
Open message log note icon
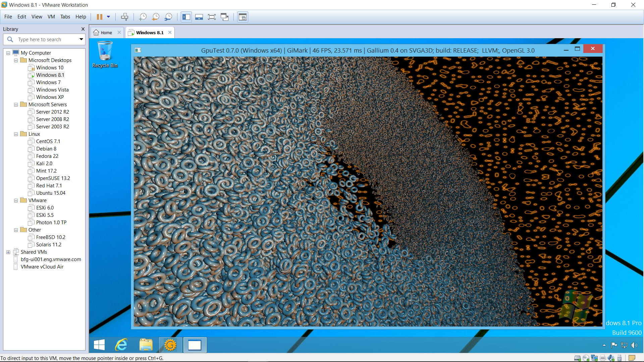[x=632, y=358]
